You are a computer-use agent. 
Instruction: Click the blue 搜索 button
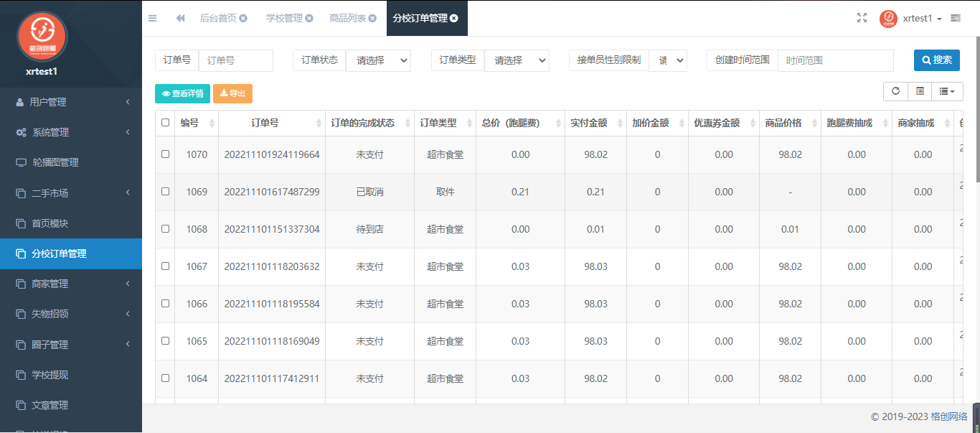click(937, 60)
